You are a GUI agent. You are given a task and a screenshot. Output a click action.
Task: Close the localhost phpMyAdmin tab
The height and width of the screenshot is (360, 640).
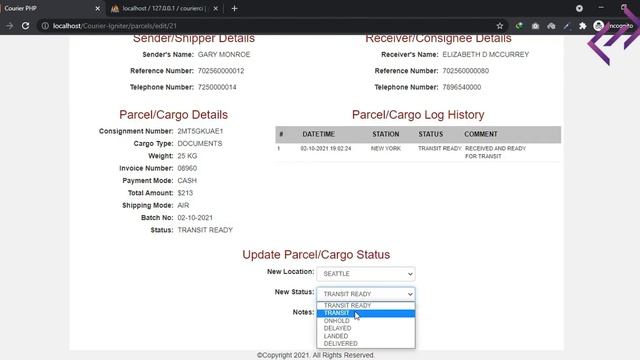click(x=216, y=8)
